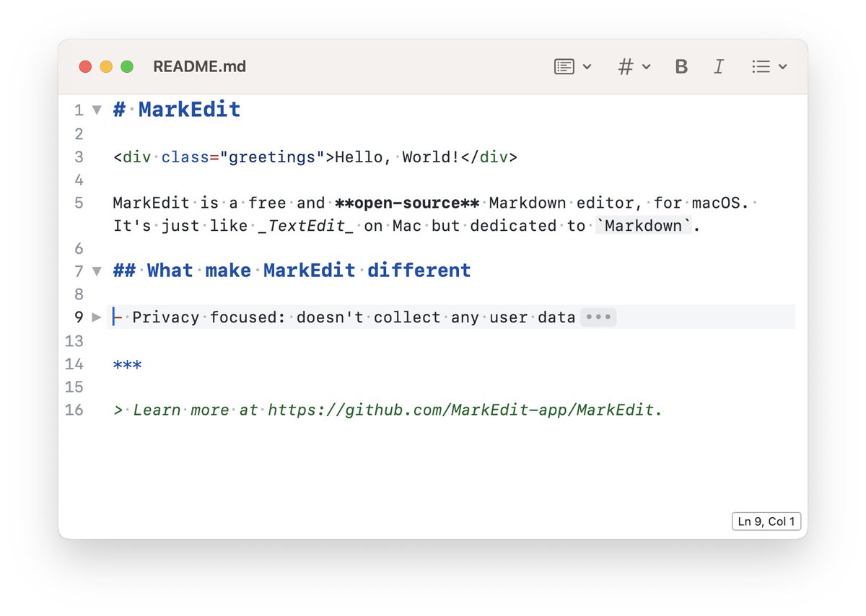Viewport: 866px width, 616px height.
Task: Toggle bold formatting
Action: click(681, 66)
